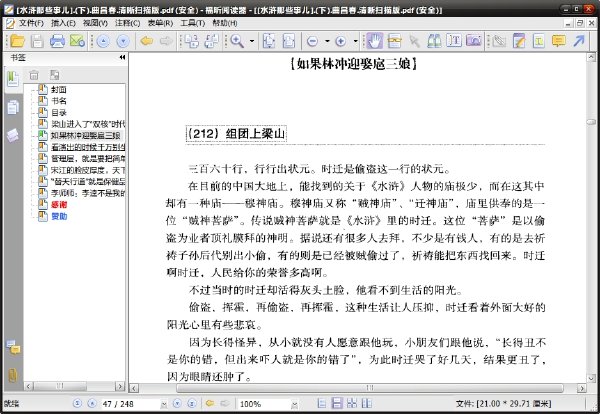The height and width of the screenshot is (414, 600).
Task: Click the fit width toolbar icon
Action: (x=289, y=41)
